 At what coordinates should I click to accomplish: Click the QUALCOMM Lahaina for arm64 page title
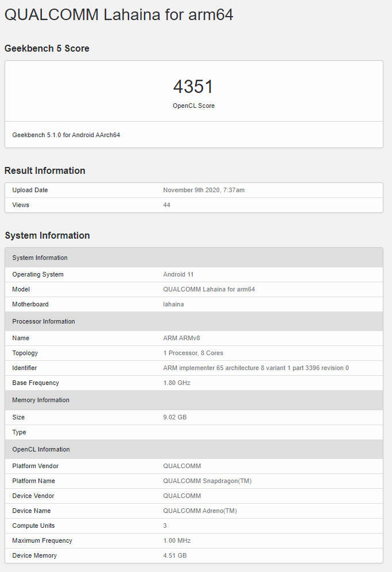point(119,15)
